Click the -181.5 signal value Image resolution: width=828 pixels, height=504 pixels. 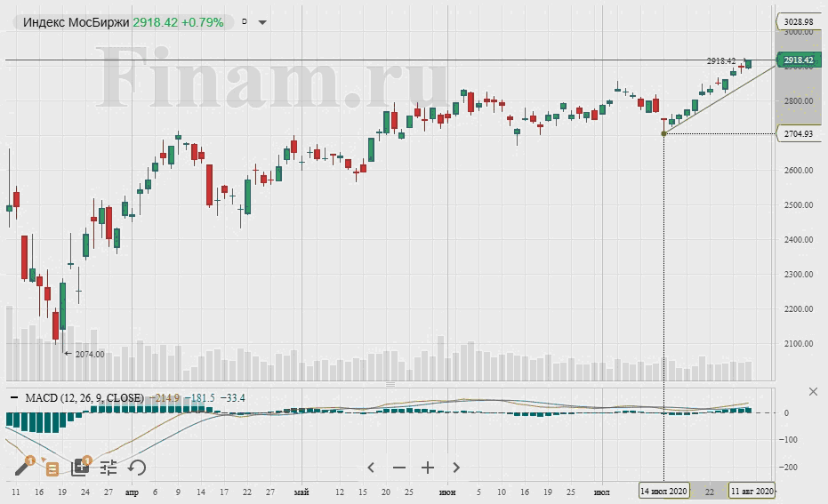click(199, 398)
